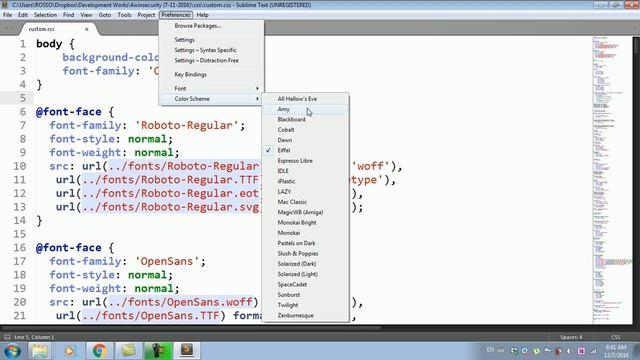Select the Solarized (Dark) scheme
This screenshot has height=360, width=640.
point(305,264)
